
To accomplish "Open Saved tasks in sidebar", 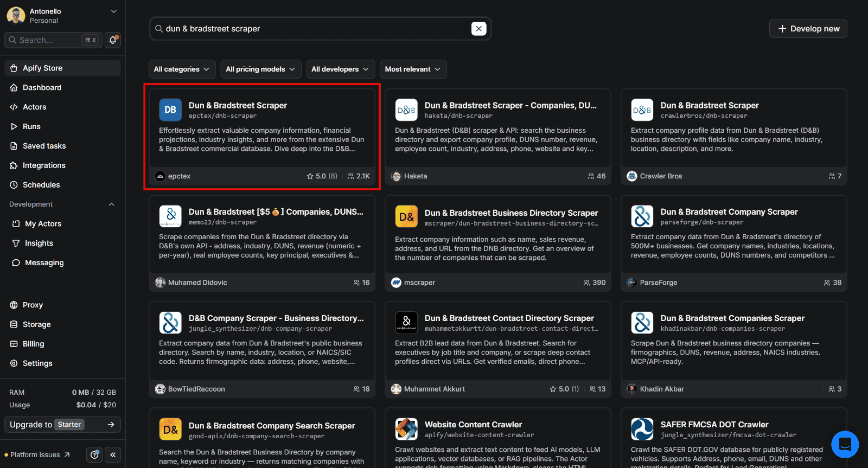I will tap(63, 146).
